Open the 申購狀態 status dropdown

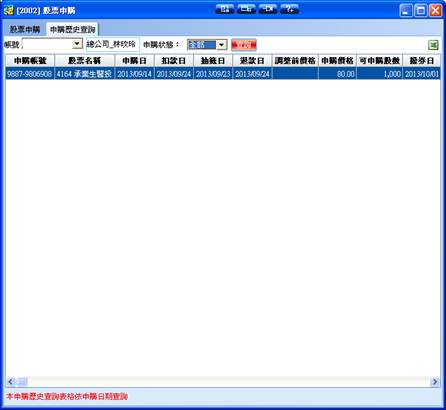222,45
